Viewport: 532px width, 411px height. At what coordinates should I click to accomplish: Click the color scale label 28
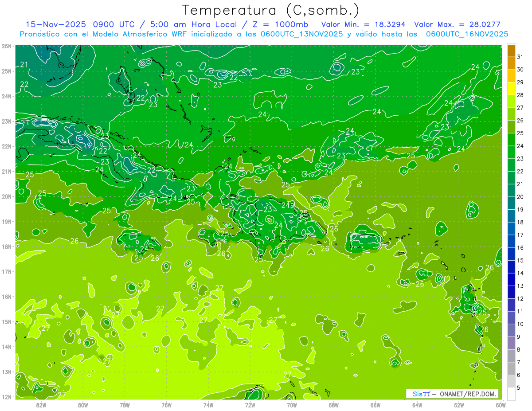[x=520, y=95]
